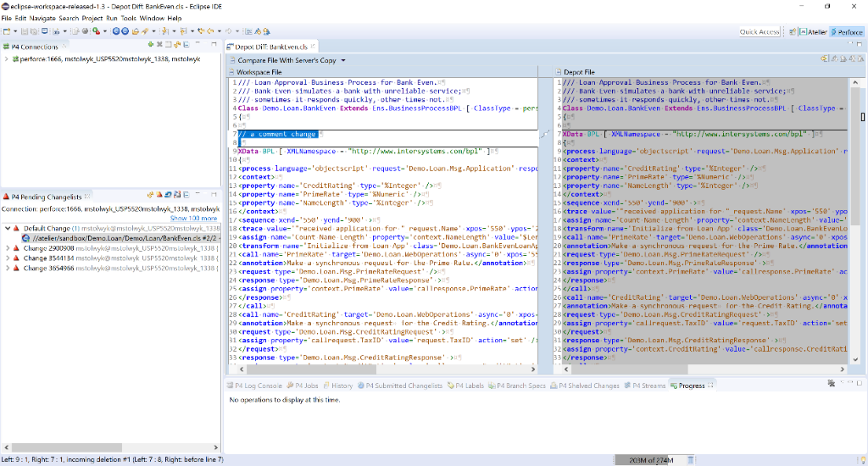The image size is (868, 466).
Task: Expand the perforce:1666 connection node
Action: [x=6, y=59]
